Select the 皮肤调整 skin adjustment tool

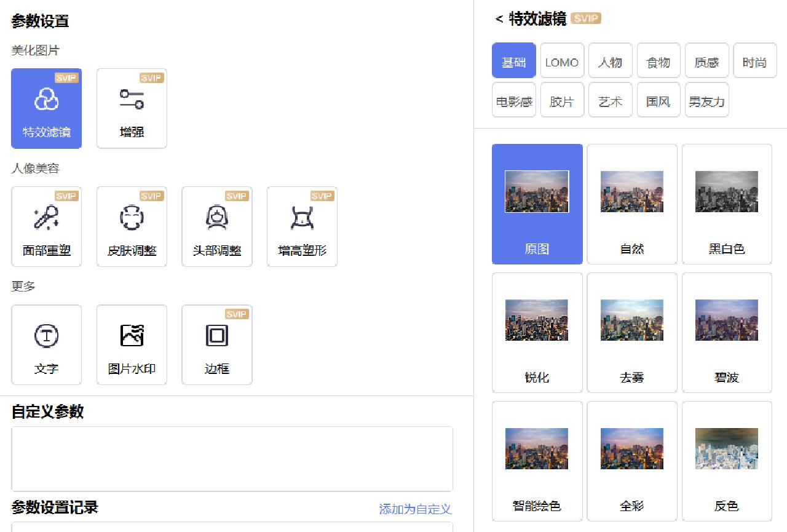click(132, 226)
